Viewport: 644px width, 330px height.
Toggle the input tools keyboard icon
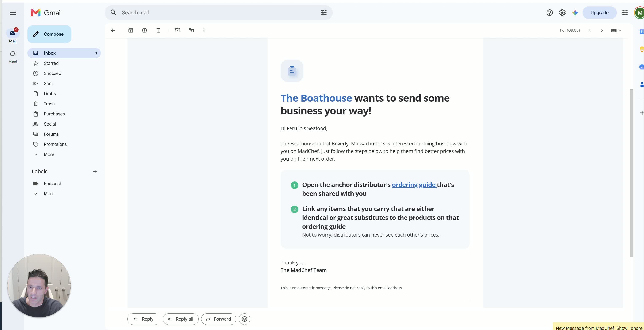[613, 31]
